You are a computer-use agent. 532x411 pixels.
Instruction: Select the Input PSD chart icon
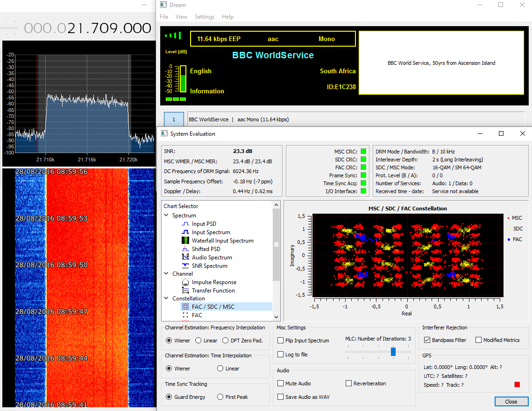(185, 224)
